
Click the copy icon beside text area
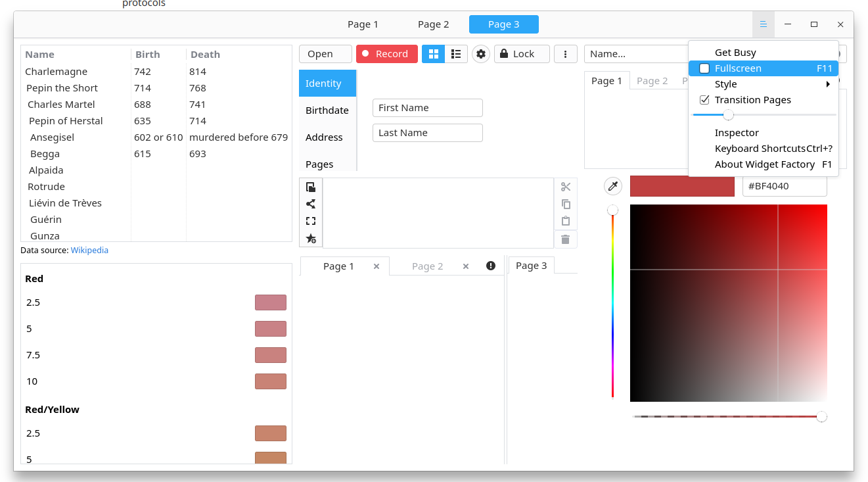[x=566, y=204]
